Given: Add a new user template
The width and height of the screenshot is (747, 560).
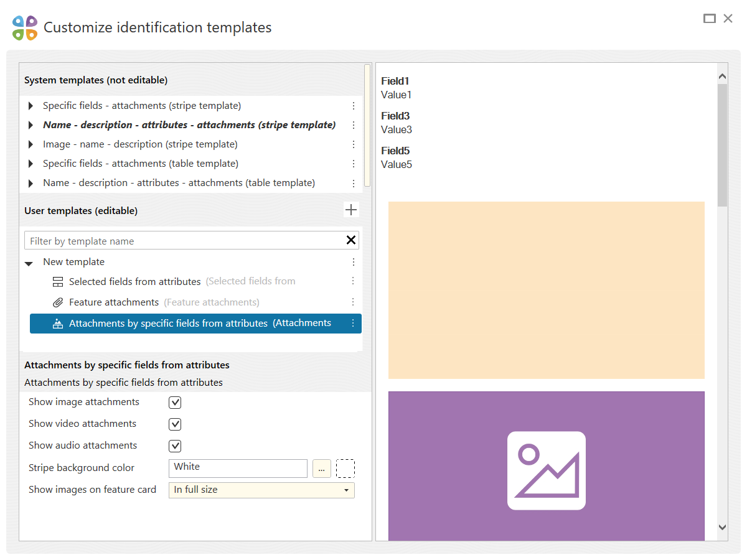Looking at the screenshot, I should pos(351,210).
